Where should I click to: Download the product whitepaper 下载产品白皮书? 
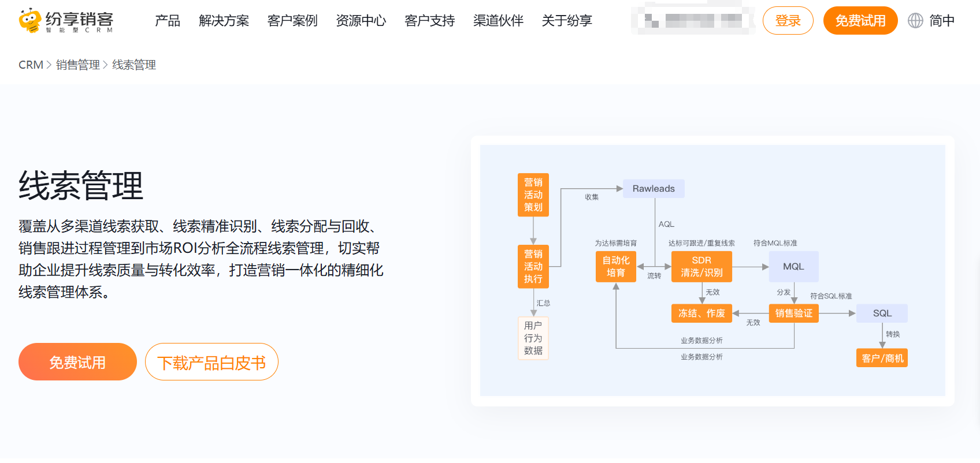click(211, 362)
